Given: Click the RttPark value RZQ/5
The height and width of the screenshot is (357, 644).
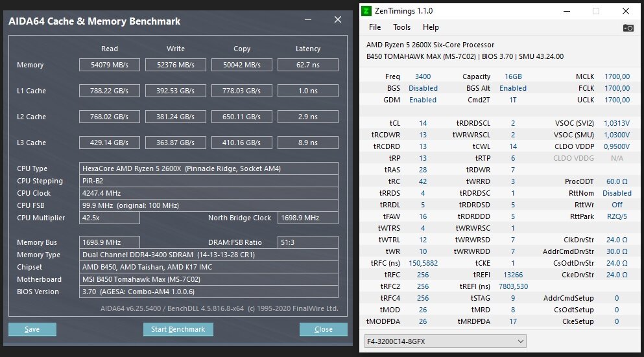Looking at the screenshot, I should click(x=617, y=216).
